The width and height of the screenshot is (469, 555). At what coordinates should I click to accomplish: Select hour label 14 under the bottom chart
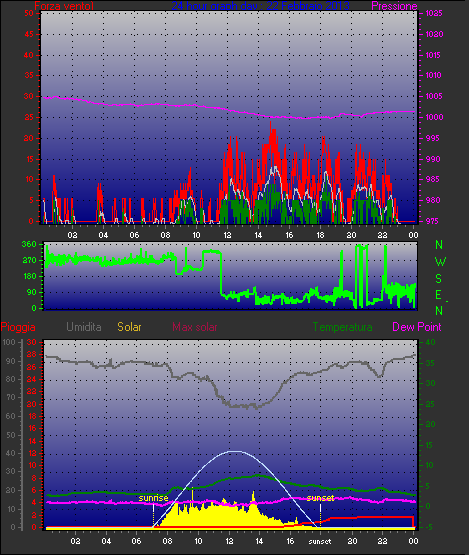259,541
